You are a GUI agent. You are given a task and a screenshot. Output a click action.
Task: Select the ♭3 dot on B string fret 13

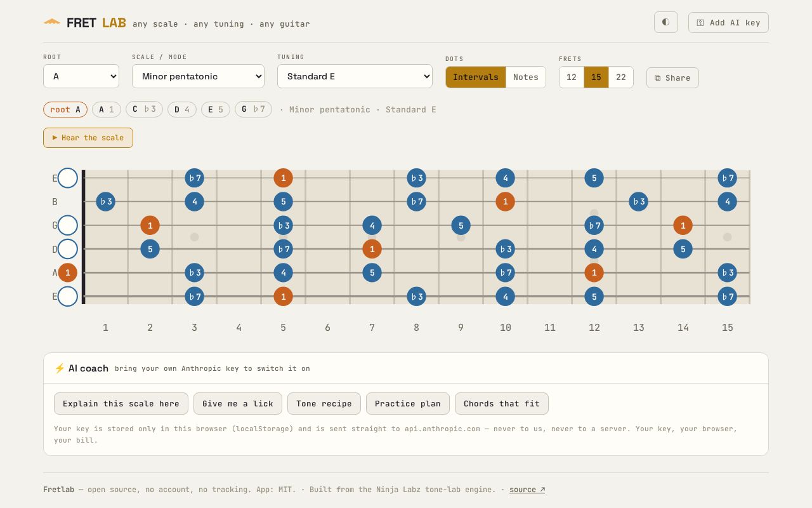(x=638, y=202)
